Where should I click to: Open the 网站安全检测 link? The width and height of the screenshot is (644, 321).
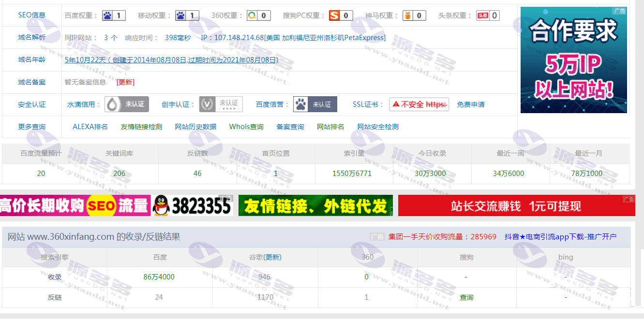tap(378, 127)
